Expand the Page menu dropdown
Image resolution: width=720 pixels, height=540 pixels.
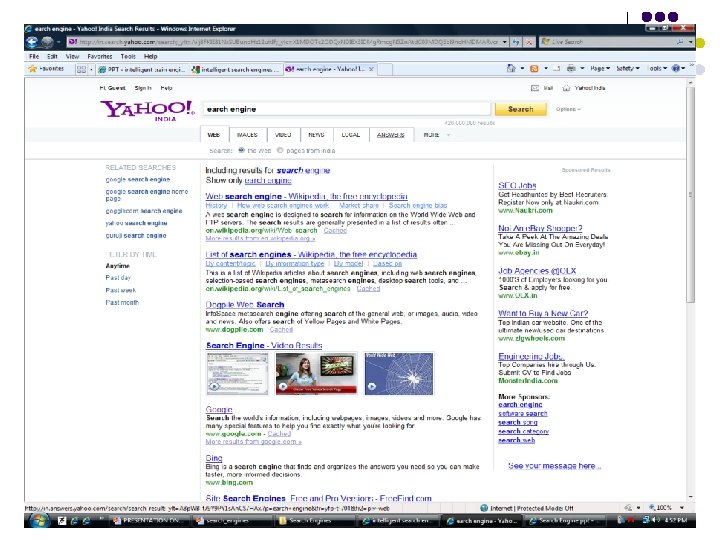click(x=600, y=68)
